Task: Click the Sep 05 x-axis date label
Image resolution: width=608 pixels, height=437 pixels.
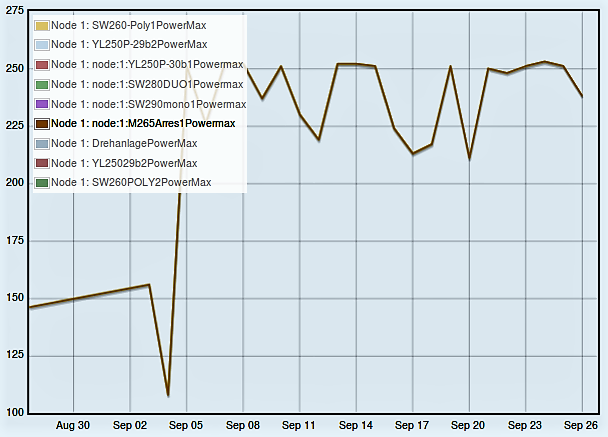Action: pyautogui.click(x=186, y=425)
